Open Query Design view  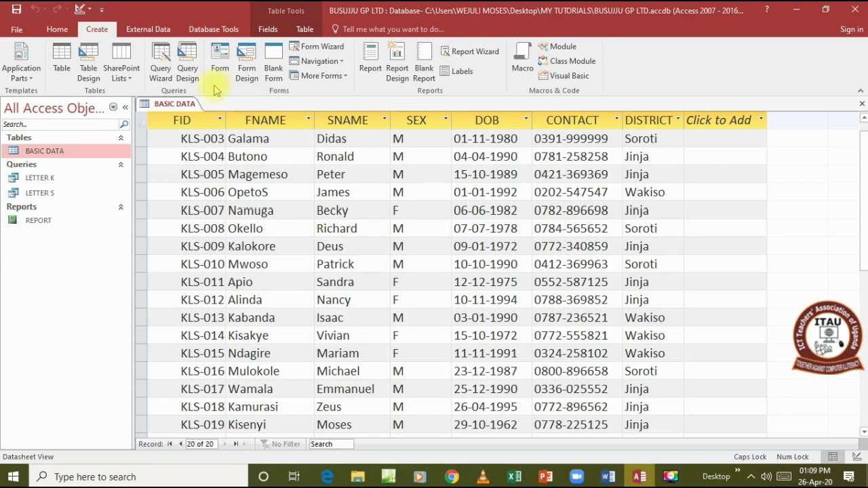pyautogui.click(x=187, y=62)
